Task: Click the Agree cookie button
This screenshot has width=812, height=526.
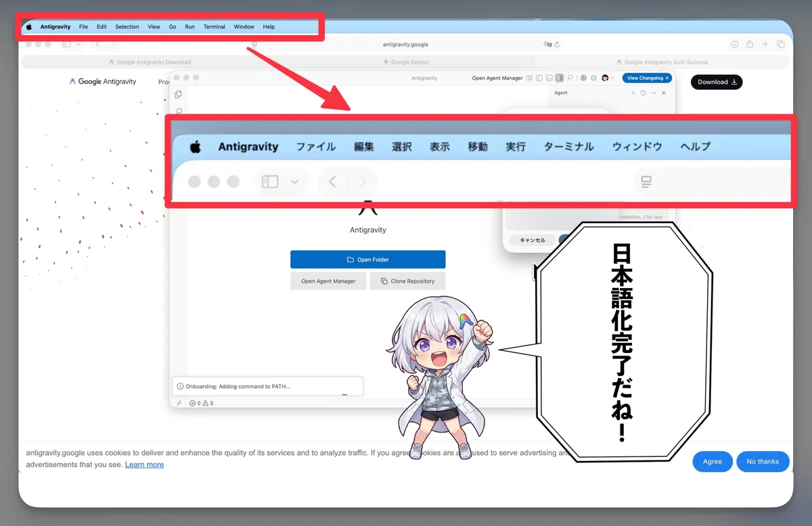Action: (713, 462)
